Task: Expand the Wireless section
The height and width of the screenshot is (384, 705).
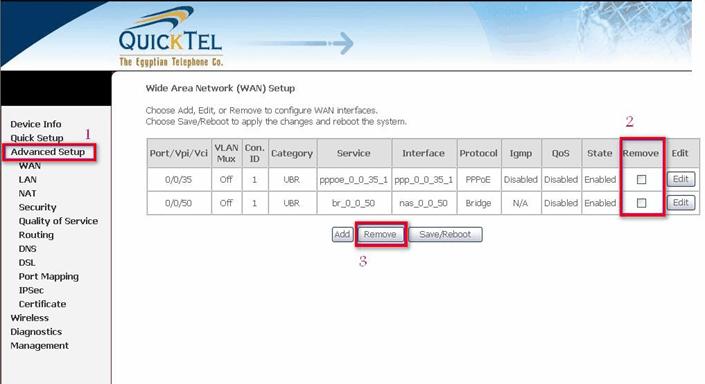Action: coord(30,318)
